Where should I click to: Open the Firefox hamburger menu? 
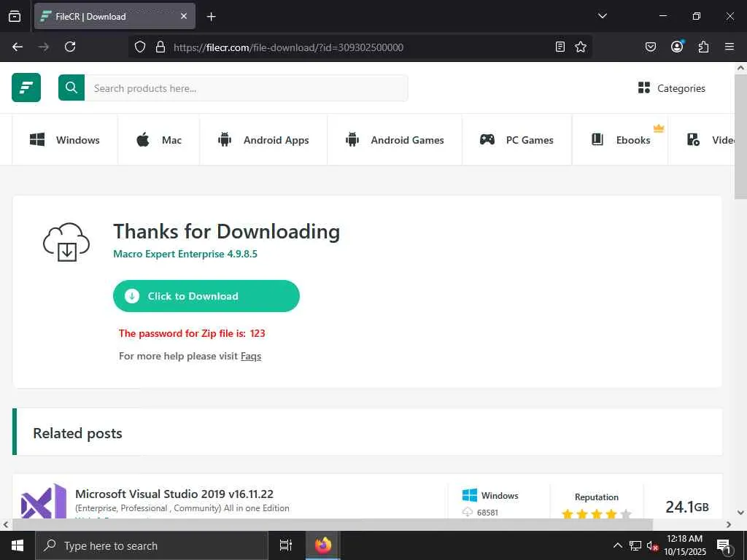(x=729, y=47)
